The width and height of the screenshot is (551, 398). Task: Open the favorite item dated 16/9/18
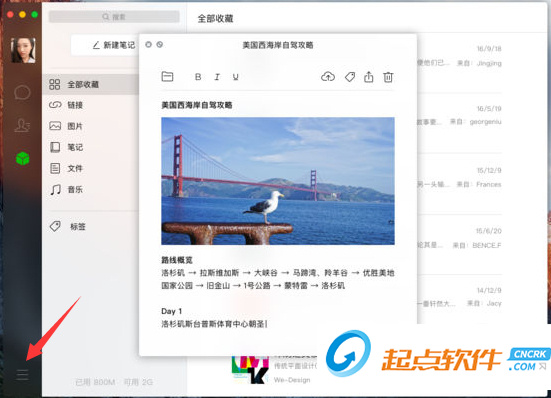tap(459, 63)
